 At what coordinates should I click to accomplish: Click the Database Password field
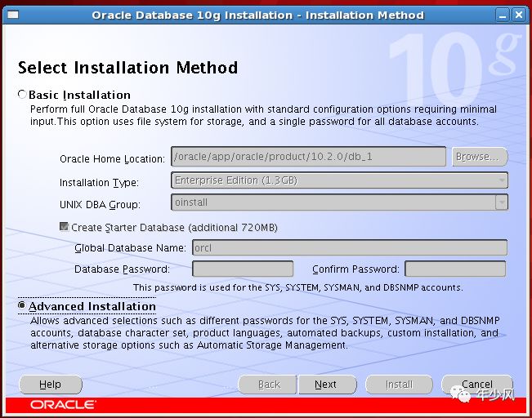coord(243,269)
